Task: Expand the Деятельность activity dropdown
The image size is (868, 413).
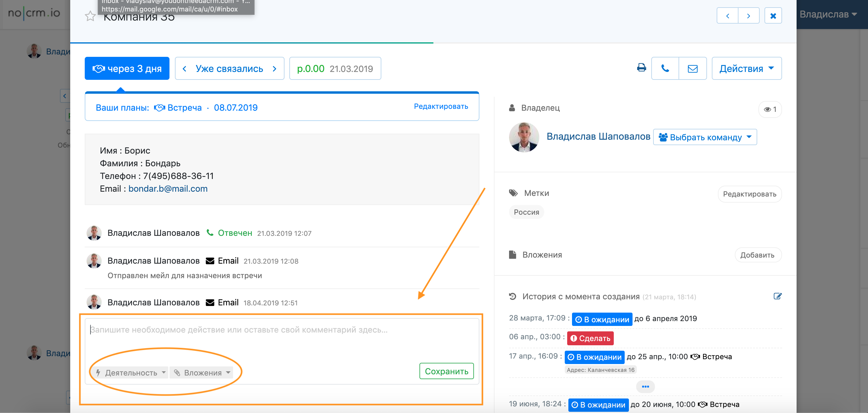Action: click(130, 372)
